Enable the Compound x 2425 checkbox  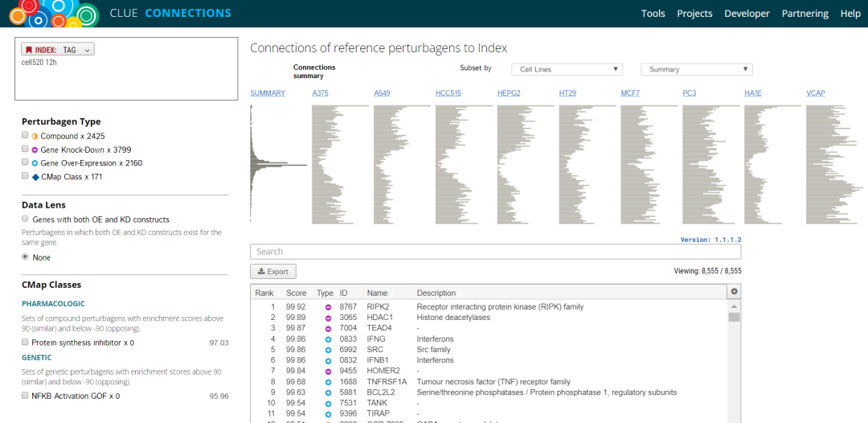click(26, 136)
